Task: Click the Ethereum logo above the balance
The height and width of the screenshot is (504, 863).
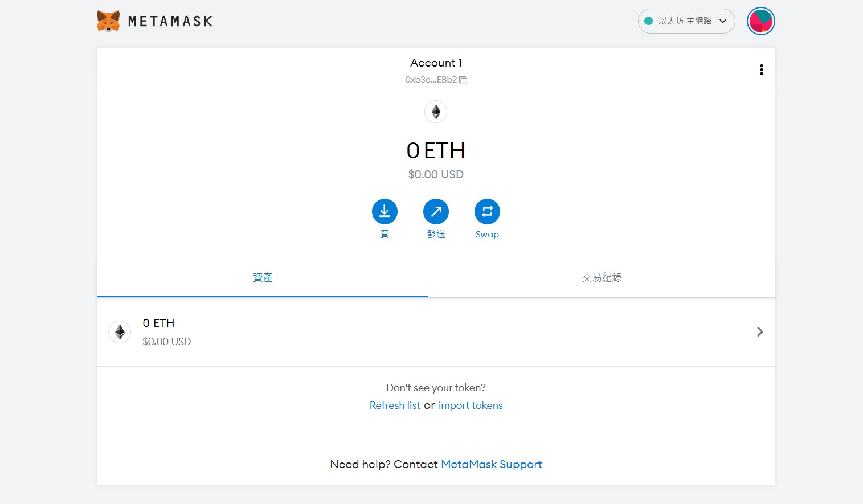Action: (436, 112)
